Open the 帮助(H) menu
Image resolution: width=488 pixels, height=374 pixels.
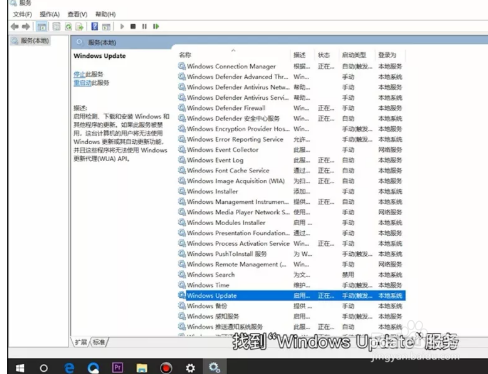(106, 14)
